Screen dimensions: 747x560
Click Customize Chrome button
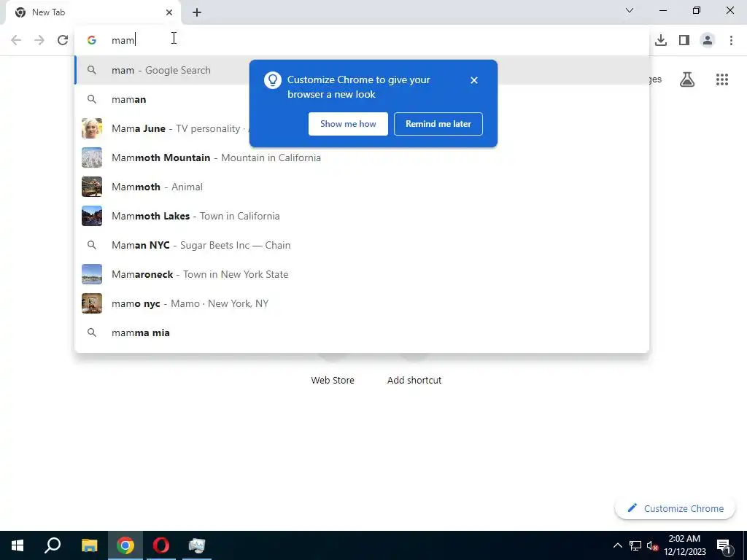coord(675,508)
